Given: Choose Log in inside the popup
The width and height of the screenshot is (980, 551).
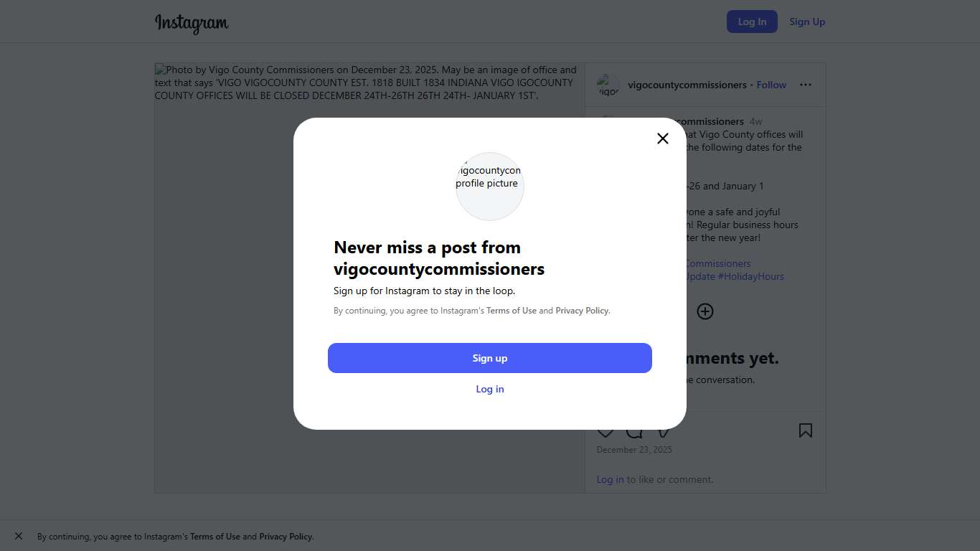Looking at the screenshot, I should tap(490, 389).
